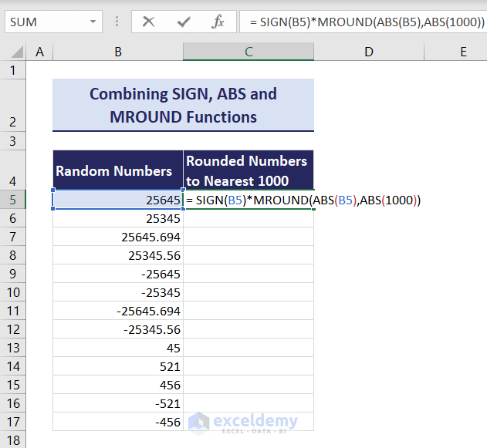Image resolution: width=487 pixels, height=448 pixels.
Task: Select row 4 header
Action: (12, 170)
